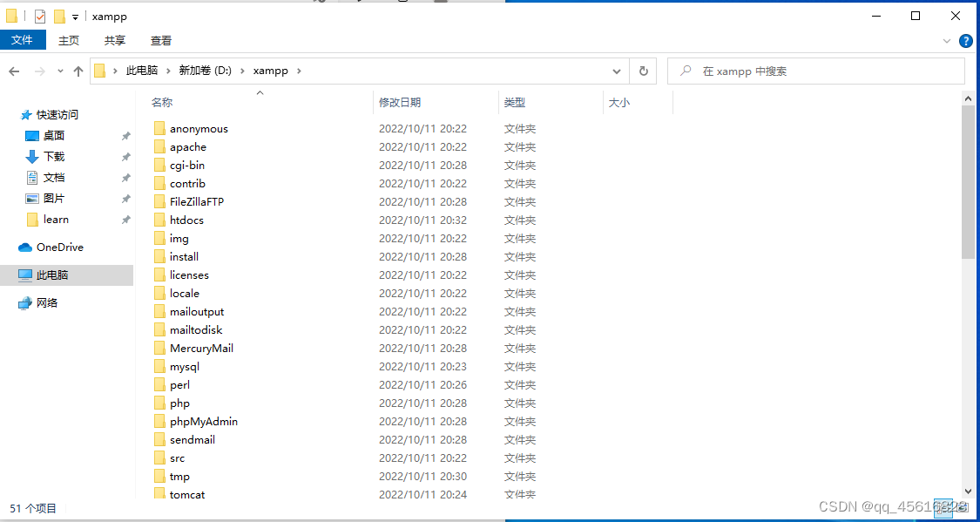Open the recent locations dropdown arrow
Image resolution: width=980 pixels, height=522 pixels.
(60, 71)
